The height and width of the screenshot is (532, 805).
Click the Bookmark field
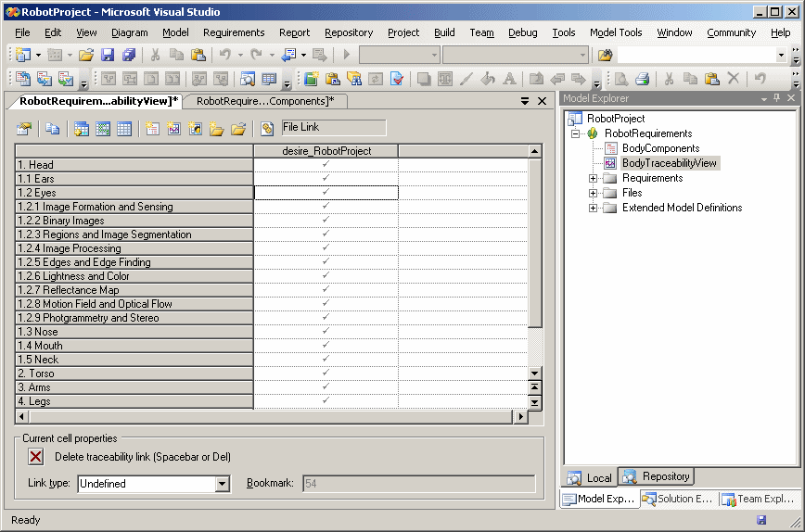tap(418, 483)
